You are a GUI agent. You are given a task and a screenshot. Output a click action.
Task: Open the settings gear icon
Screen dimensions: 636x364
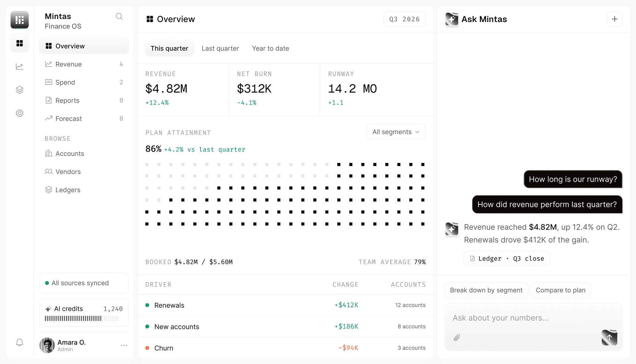[20, 113]
